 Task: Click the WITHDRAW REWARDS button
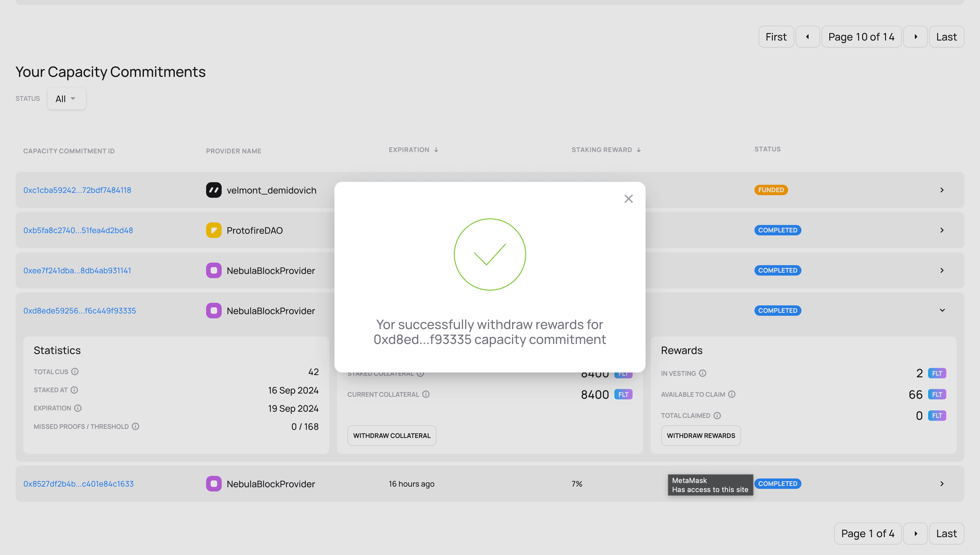[701, 435]
